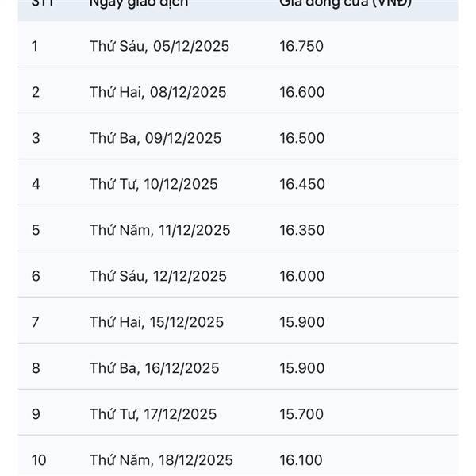
Task: Click the date Thứ Sáu, 05/12/2025
Action: click(x=159, y=46)
